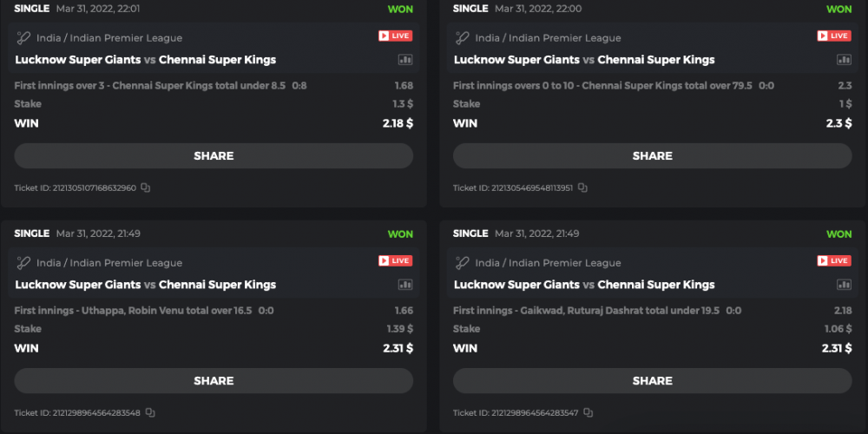
Task: Share the Gaikwad total under 19.5 bet
Action: 652,381
